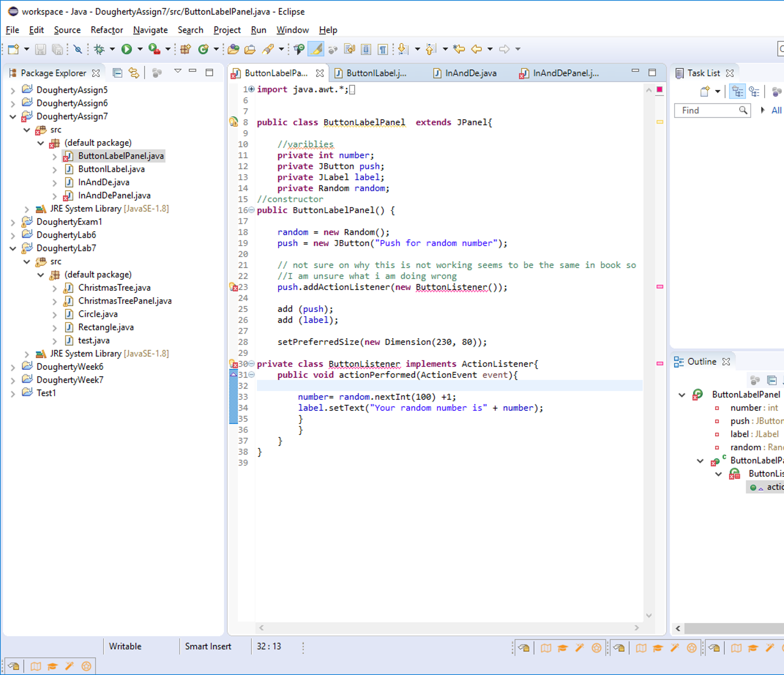Click the All link in Task List
This screenshot has height=675, width=784.
[776, 110]
